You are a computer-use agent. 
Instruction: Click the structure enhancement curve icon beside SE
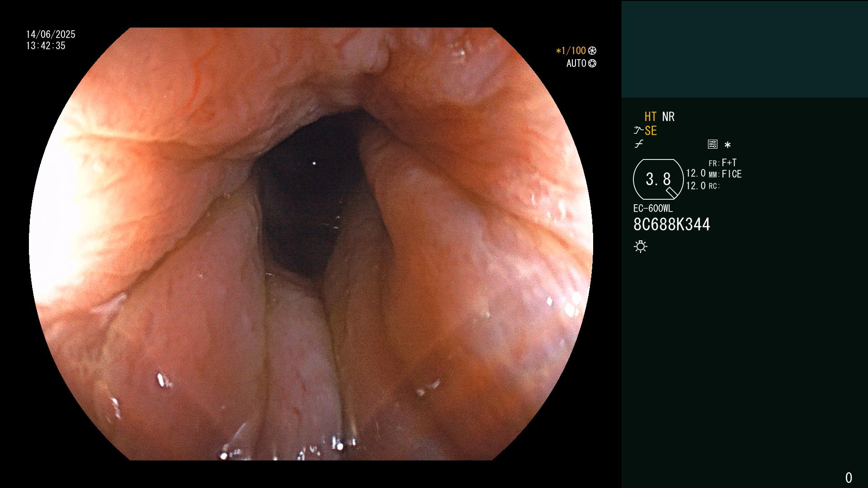638,131
